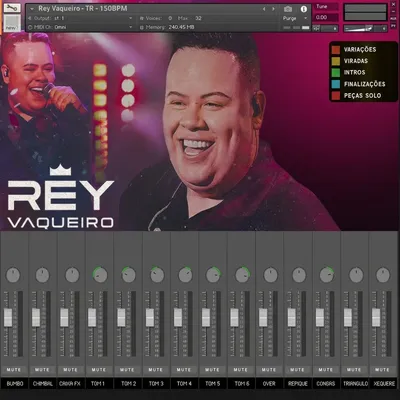
Task: Go to next instrument with right arrow
Action: 273,9
